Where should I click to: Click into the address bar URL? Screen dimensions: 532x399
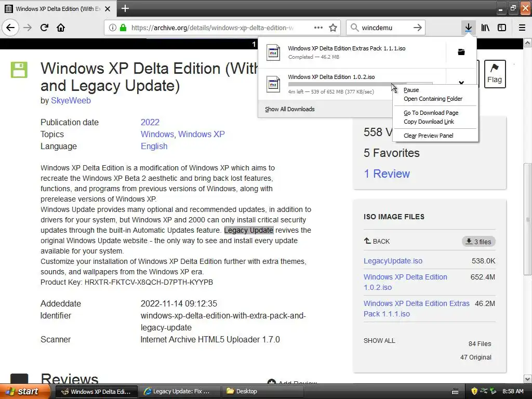click(x=212, y=28)
